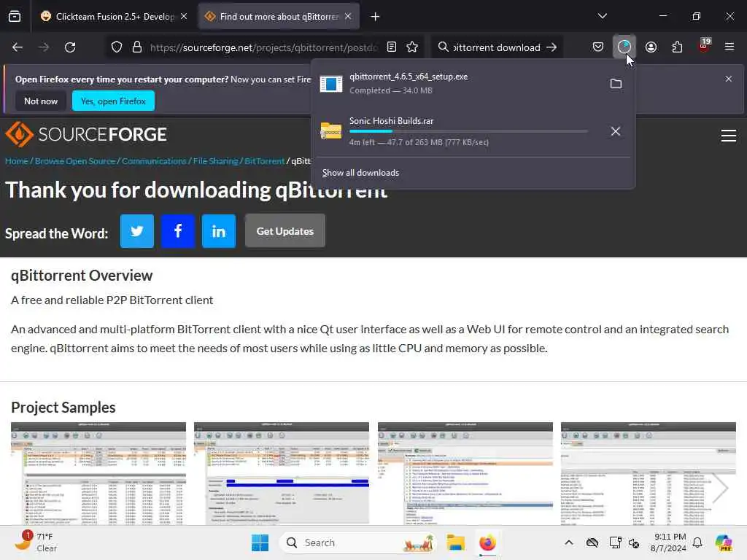This screenshot has height=560, width=747.
Task: Open uBlock extension with 19 badge
Action: (704, 46)
